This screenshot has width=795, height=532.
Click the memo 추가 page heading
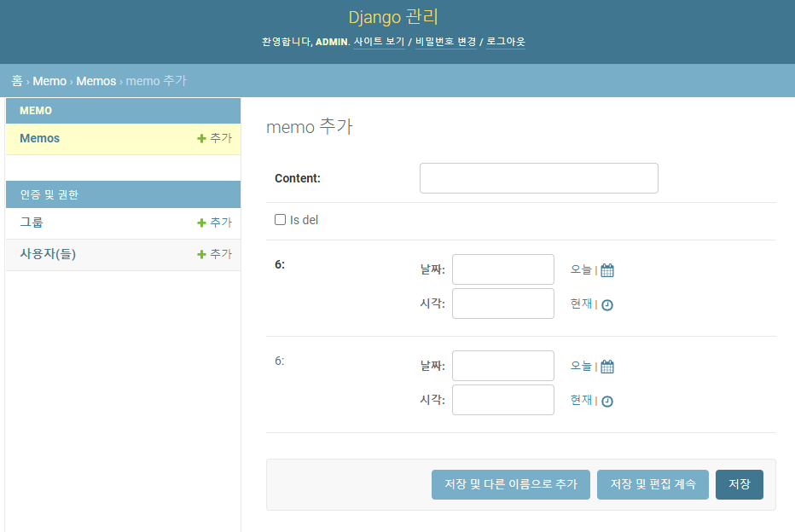[310, 127]
